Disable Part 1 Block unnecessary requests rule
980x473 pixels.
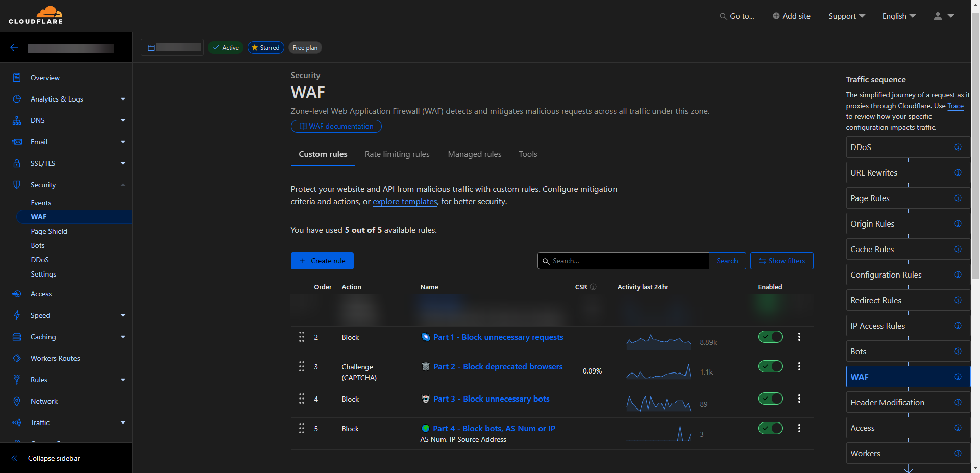click(x=770, y=337)
